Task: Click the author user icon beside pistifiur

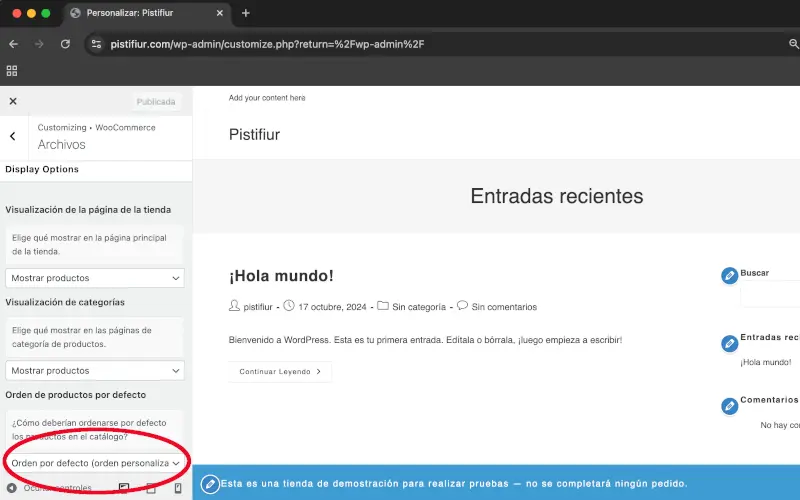Action: click(234, 306)
